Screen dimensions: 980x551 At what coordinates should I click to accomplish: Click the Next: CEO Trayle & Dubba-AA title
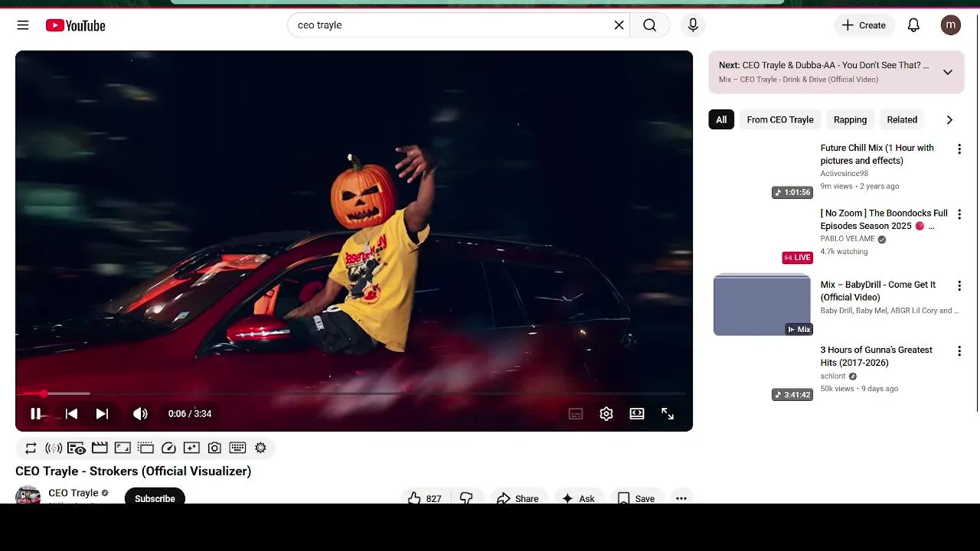point(824,65)
